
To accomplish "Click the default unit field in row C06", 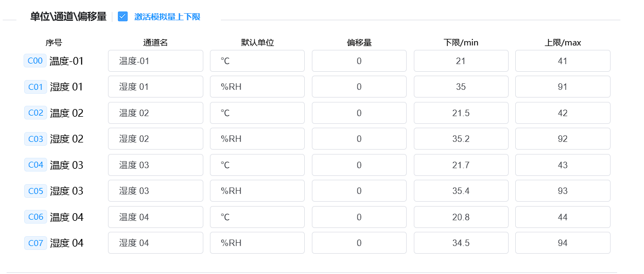I will (257, 217).
